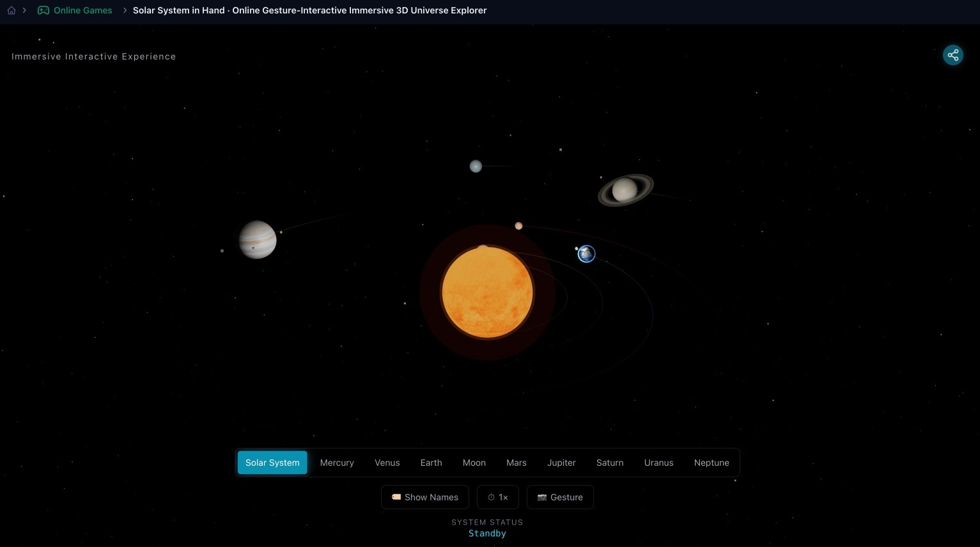The height and width of the screenshot is (547, 980).
Task: Choose the Saturn tab
Action: click(610, 463)
